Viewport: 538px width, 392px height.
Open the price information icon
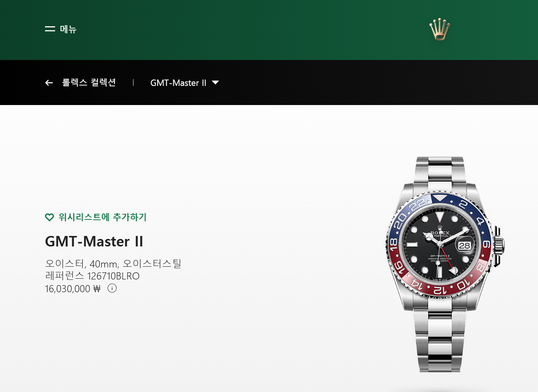click(112, 288)
